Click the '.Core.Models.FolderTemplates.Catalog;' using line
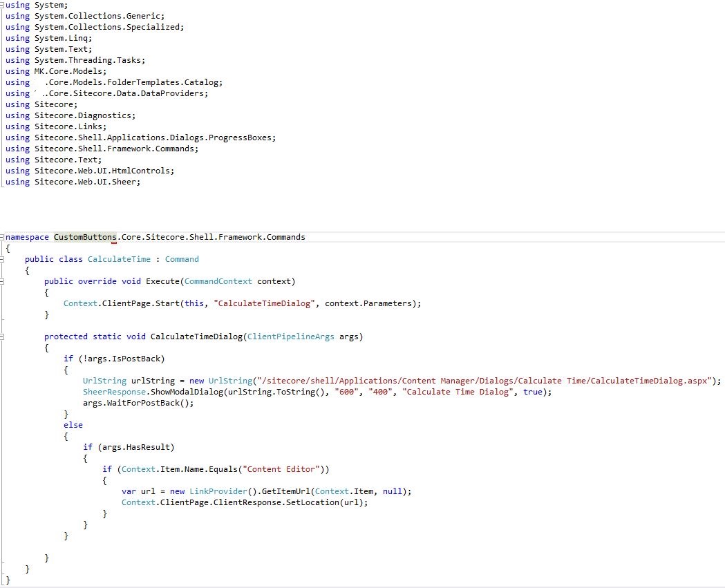 (x=114, y=82)
